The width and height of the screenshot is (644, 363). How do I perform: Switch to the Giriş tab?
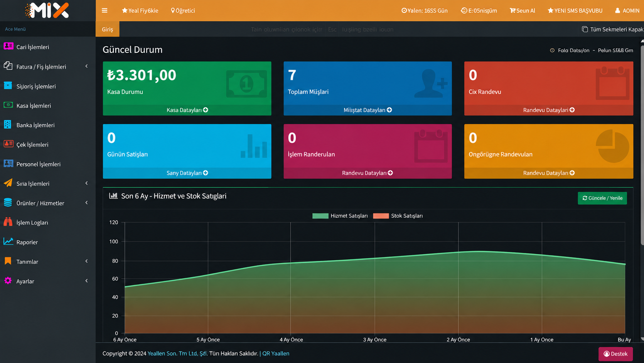(108, 29)
